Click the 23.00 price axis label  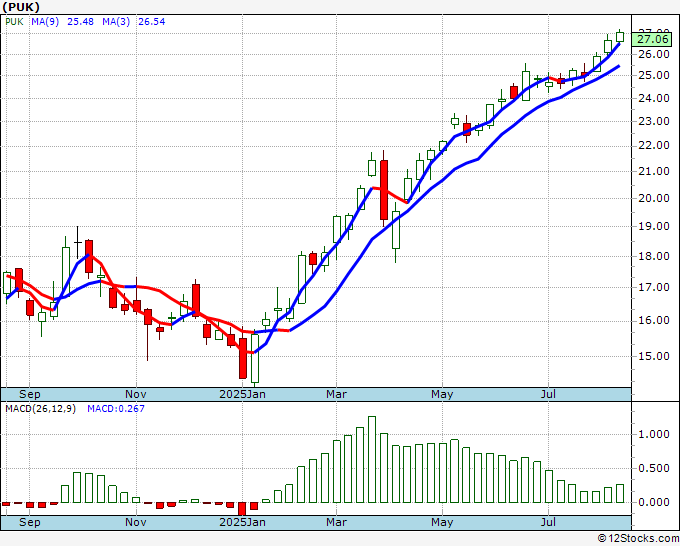(654, 121)
